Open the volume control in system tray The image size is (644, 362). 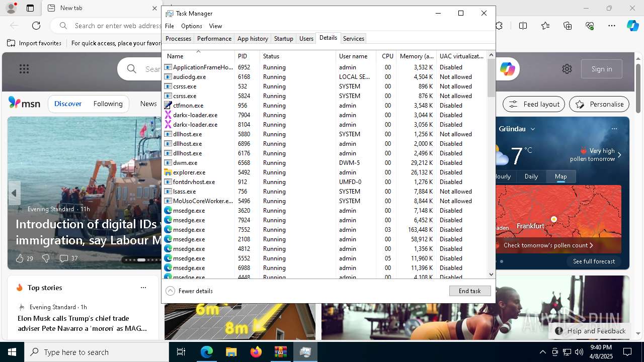pyautogui.click(x=579, y=352)
